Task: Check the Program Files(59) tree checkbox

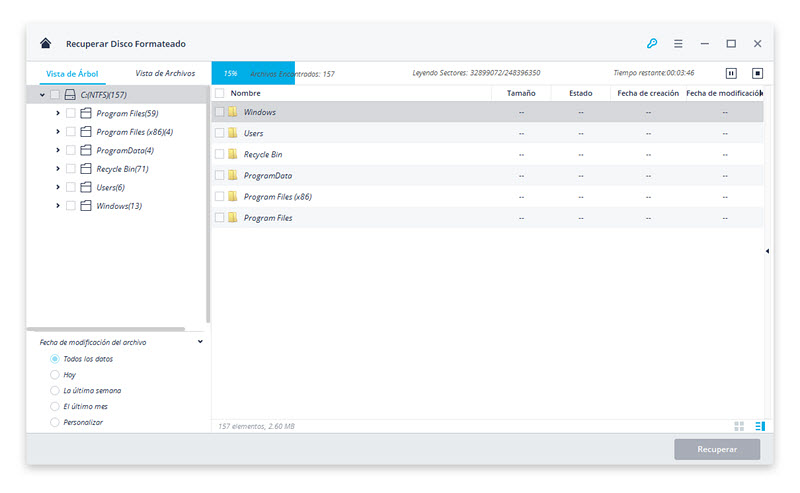Action: tap(71, 113)
